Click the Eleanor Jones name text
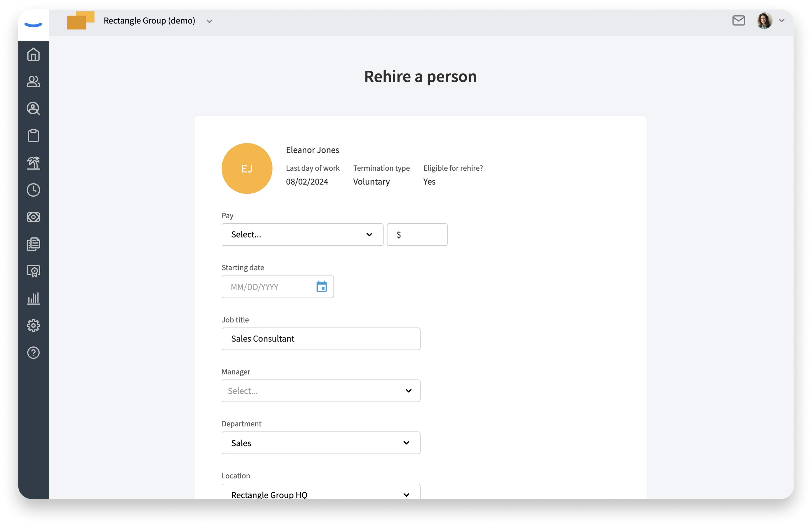 312,150
